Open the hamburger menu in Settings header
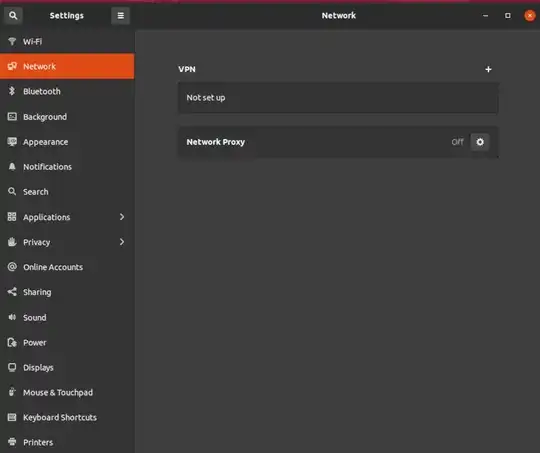 [121, 16]
